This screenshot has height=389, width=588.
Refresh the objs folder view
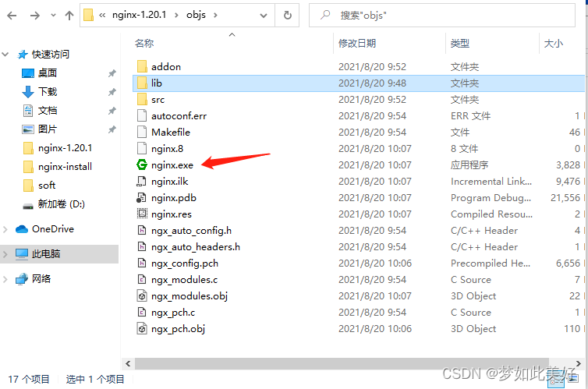click(x=287, y=16)
